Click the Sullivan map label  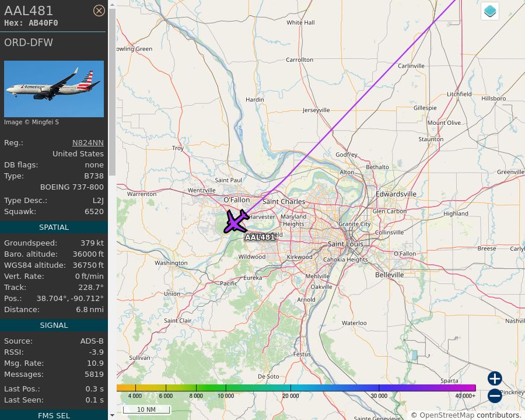(x=139, y=358)
